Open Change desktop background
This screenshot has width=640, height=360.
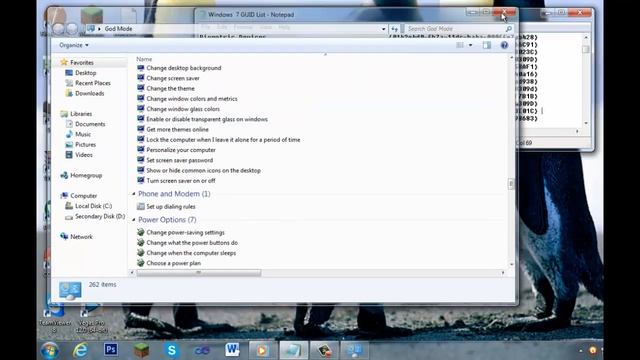[x=184, y=68]
